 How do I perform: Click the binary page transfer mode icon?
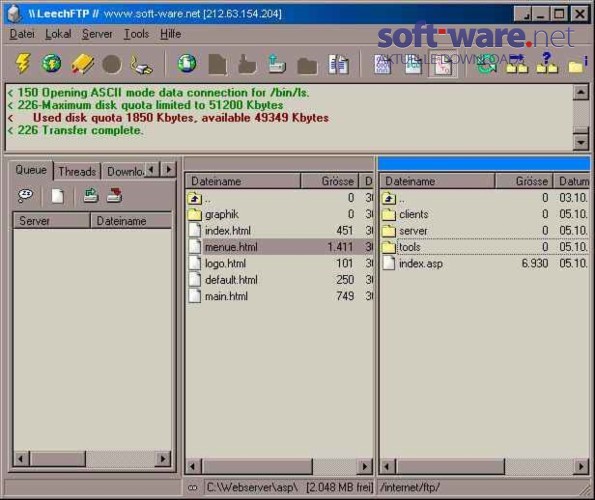(382, 64)
